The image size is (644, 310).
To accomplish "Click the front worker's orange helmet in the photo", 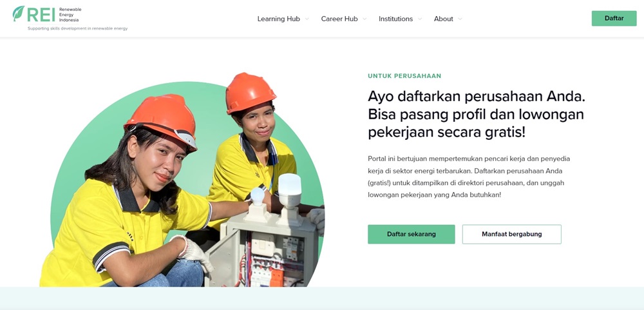I will (x=162, y=119).
